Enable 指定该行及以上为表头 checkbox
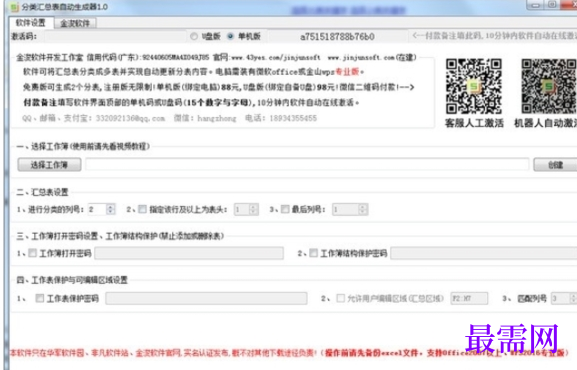 (142, 209)
